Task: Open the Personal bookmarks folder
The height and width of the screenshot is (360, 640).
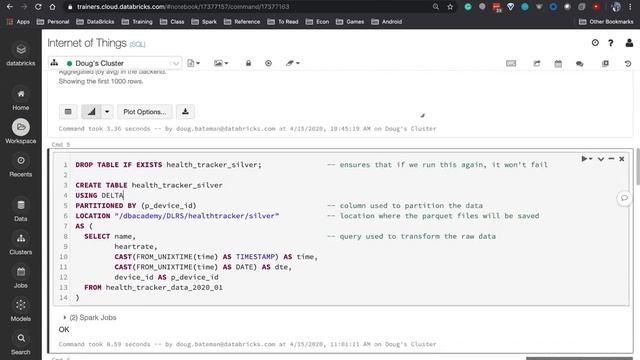Action: (53, 22)
